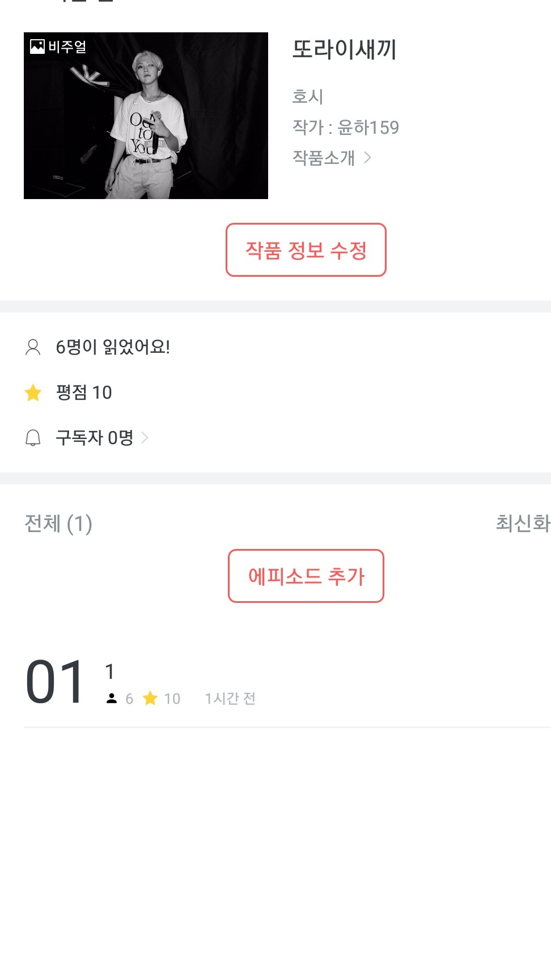Click the bell icon beside 구독자 0명

[x=33, y=438]
